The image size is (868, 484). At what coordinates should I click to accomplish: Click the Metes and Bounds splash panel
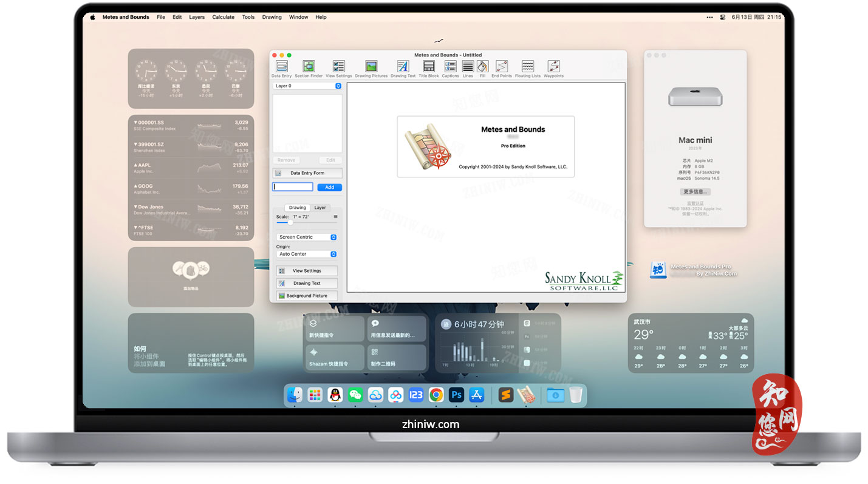(485, 146)
